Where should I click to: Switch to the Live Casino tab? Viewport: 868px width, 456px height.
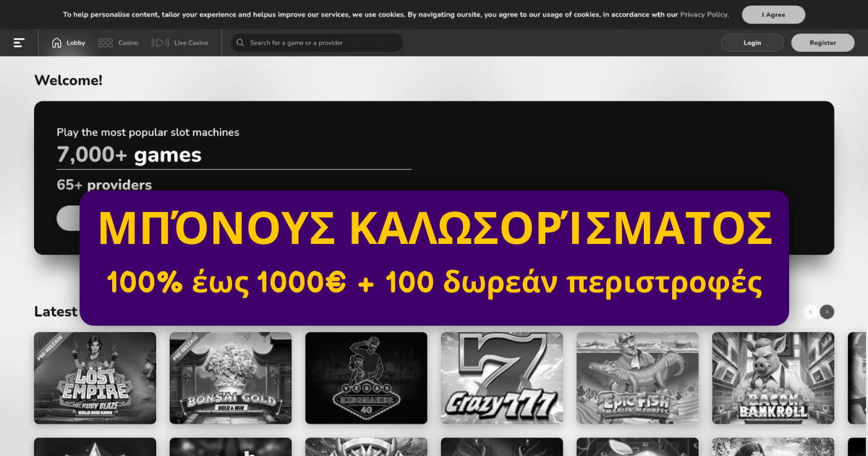click(190, 43)
